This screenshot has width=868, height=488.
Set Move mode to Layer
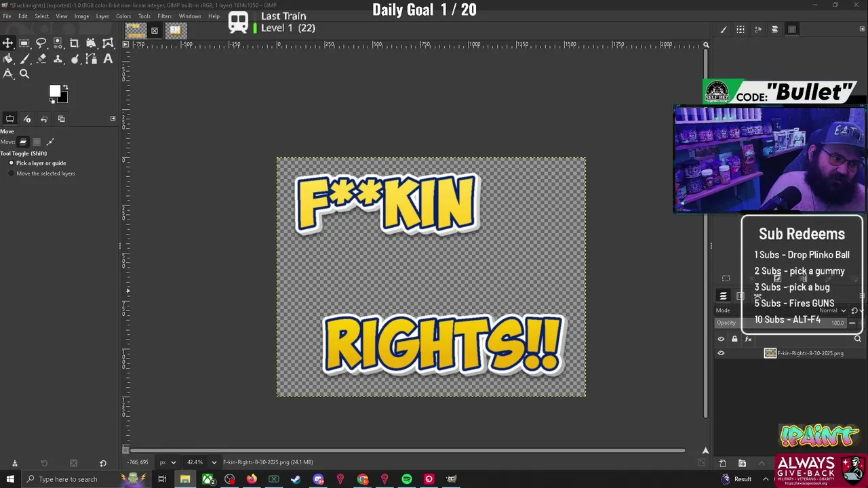coord(23,142)
